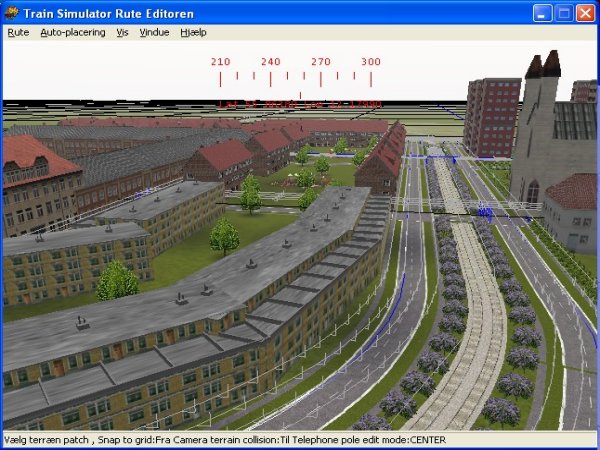Select the blue signal marker by the footbridge
Screen dimensions: 600x450
[x=486, y=211]
